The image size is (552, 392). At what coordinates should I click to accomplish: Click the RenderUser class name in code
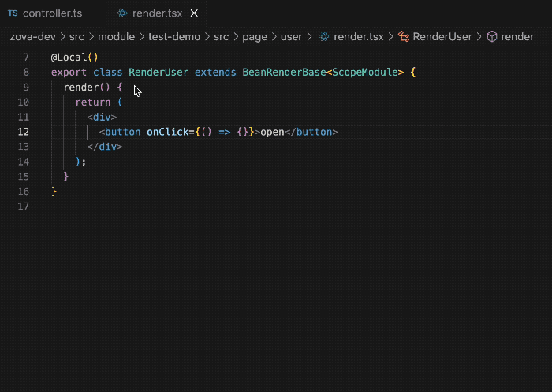pyautogui.click(x=159, y=73)
